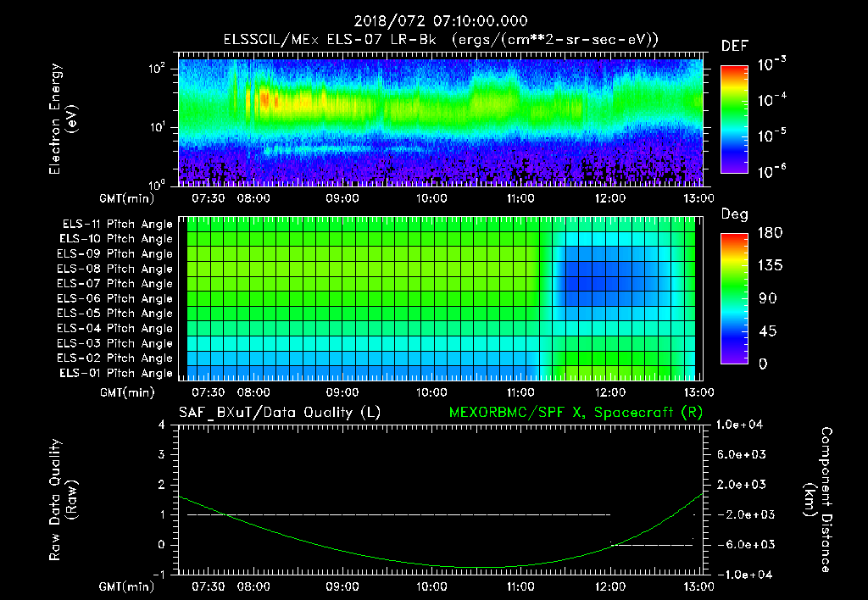Click the 13:00 tick label on the bottom time axis
Image resolution: width=868 pixels, height=600 pixels.
tap(698, 586)
